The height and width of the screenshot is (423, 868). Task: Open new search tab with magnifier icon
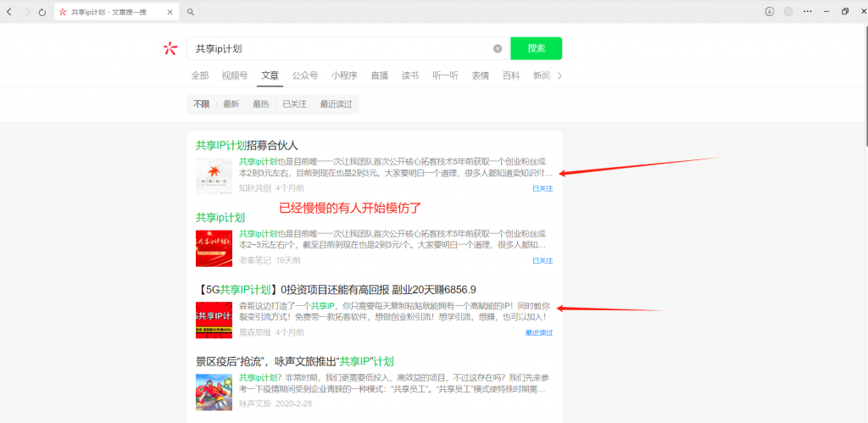(x=191, y=12)
